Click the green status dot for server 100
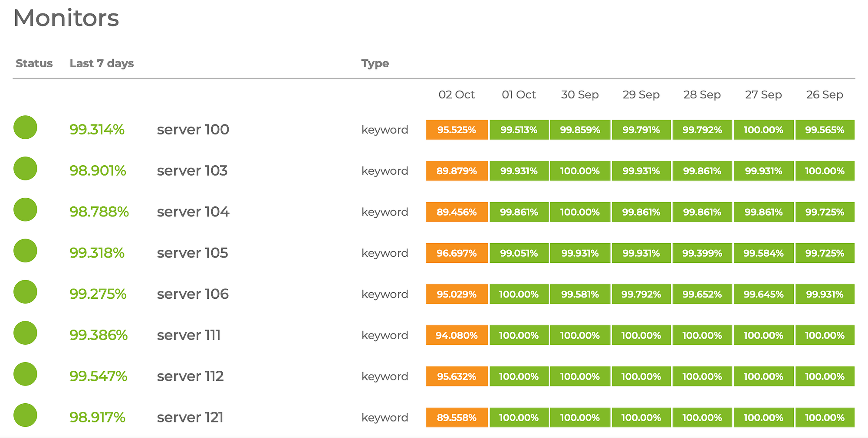This screenshot has height=438, width=868. pyautogui.click(x=25, y=127)
